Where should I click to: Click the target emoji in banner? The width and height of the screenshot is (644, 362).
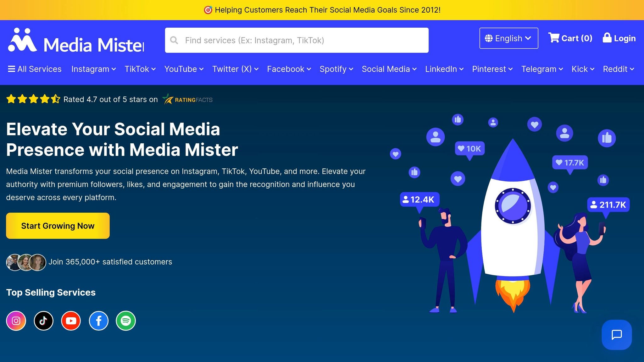pyautogui.click(x=208, y=10)
